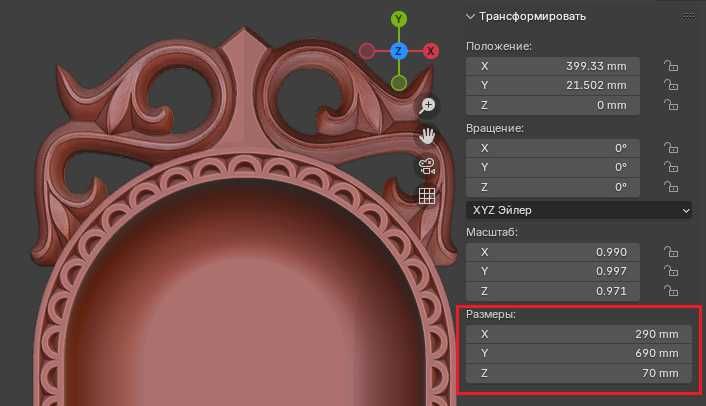Click the Положение Y field 21.502 mm
The height and width of the screenshot is (406, 706).
point(552,85)
